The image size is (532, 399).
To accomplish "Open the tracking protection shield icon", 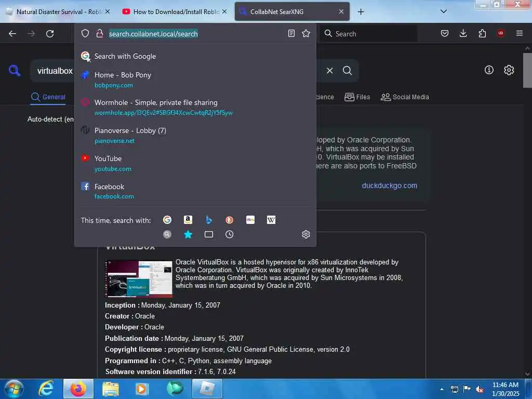I will (85, 33).
